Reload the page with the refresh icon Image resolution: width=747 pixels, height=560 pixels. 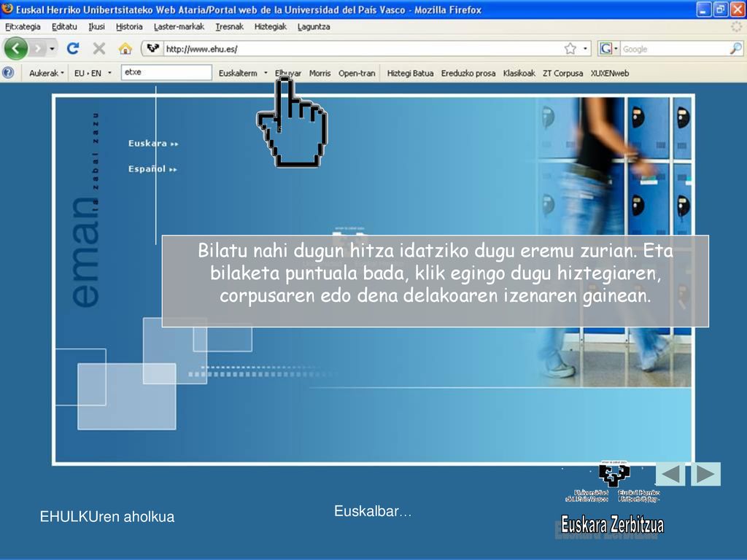(73, 48)
